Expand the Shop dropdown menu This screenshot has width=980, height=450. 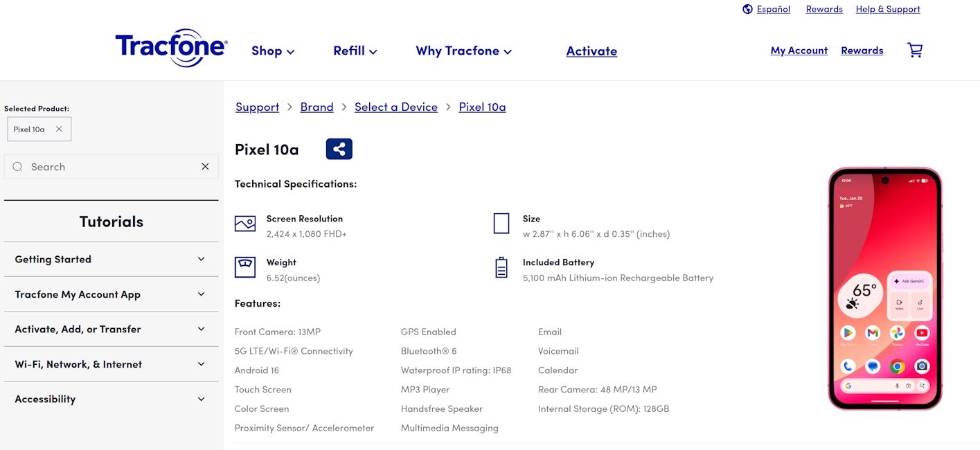click(x=273, y=51)
